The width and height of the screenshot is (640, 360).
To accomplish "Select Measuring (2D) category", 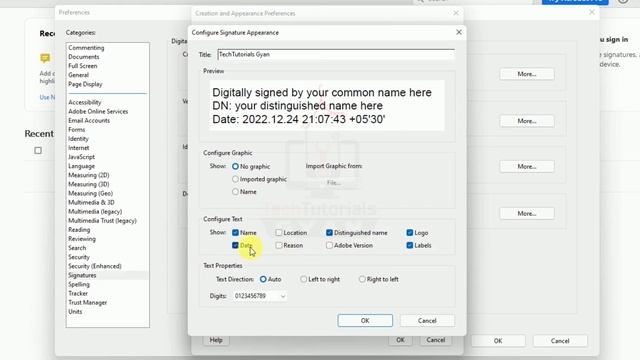I will (x=89, y=175).
